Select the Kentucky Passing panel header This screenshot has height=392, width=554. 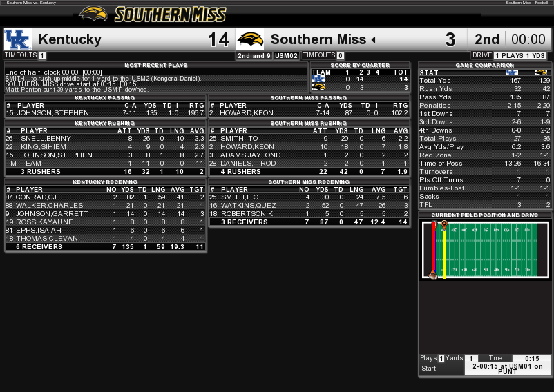coord(105,98)
